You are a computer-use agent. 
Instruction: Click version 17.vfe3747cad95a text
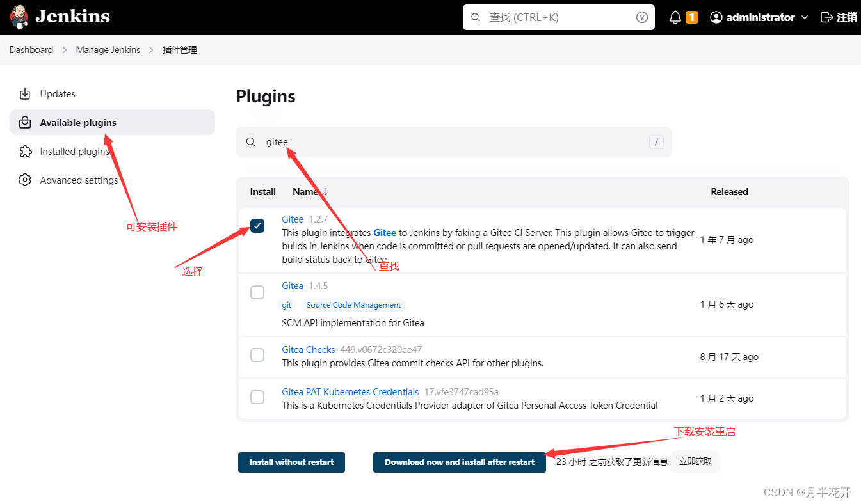pyautogui.click(x=462, y=392)
